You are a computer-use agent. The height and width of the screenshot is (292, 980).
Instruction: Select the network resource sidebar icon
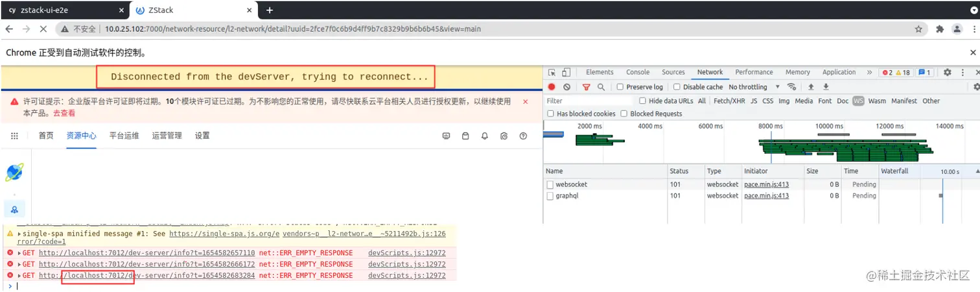14,210
